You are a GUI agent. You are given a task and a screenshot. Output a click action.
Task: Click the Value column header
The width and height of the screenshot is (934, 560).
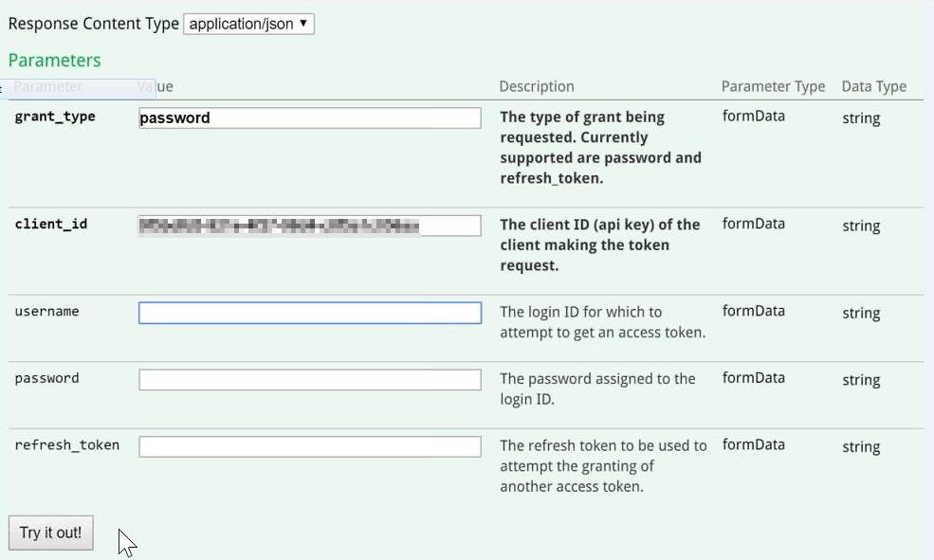(156, 86)
